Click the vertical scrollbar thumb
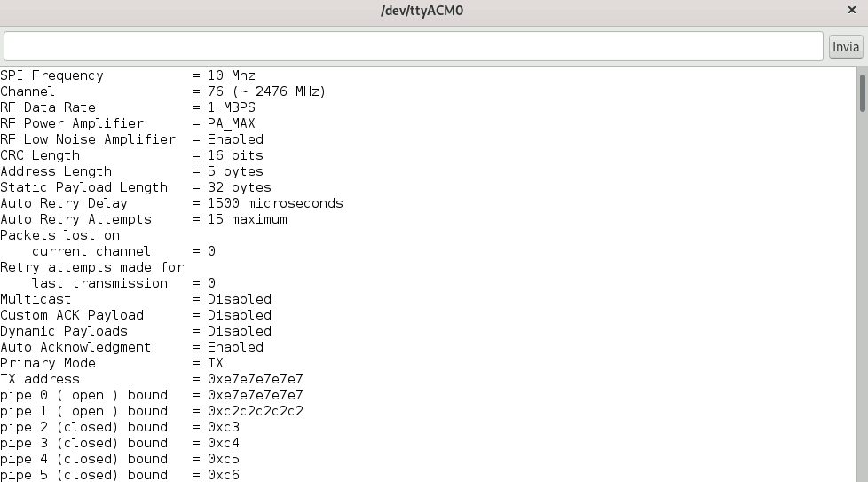 (x=862, y=93)
